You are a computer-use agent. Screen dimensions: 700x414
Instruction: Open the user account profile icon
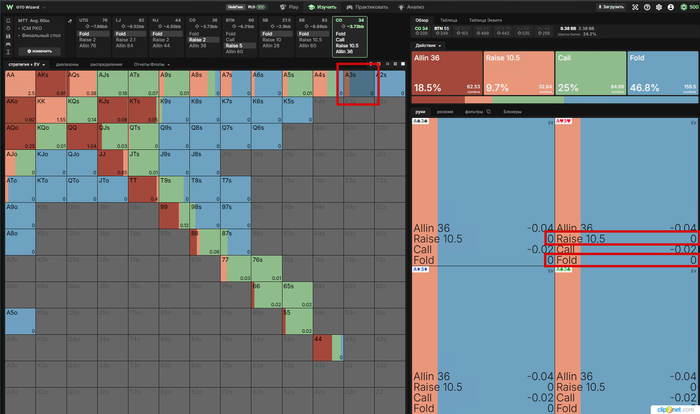tap(671, 7)
